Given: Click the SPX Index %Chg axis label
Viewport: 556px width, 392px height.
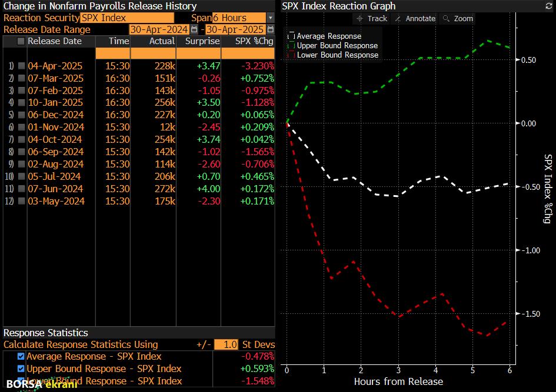Looking at the screenshot, I should click(x=548, y=189).
